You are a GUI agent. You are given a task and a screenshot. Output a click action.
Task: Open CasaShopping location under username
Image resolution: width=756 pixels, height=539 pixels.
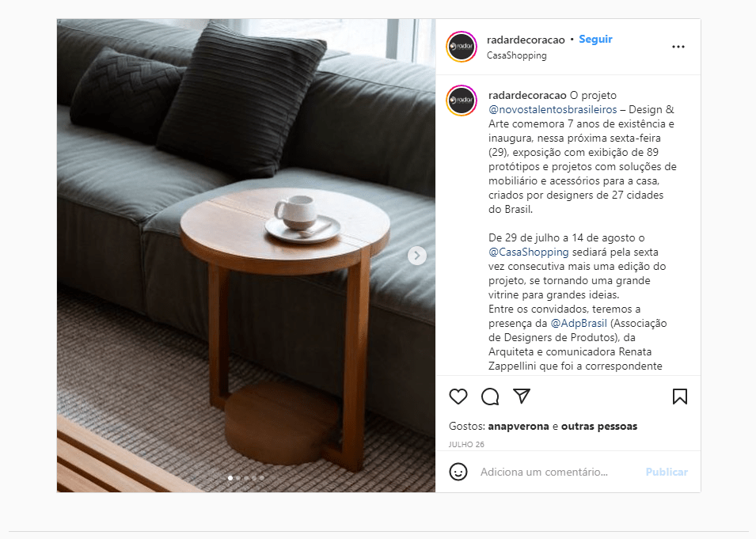(x=516, y=55)
